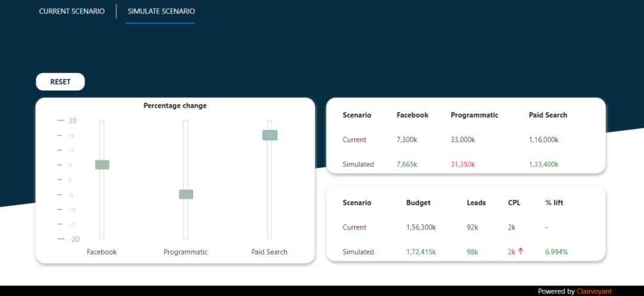Switch to the Current Scenario tab
This screenshot has width=644, height=296.
pyautogui.click(x=72, y=11)
